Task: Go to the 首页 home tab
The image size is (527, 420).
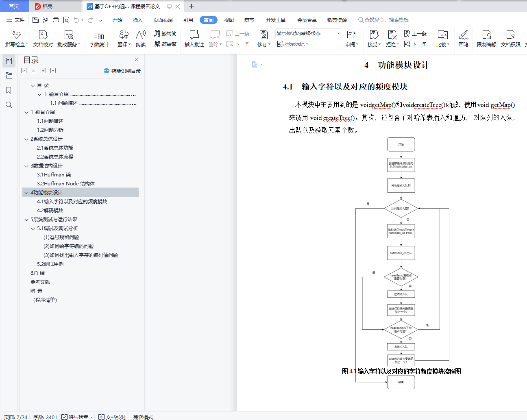Action: click(14, 6)
